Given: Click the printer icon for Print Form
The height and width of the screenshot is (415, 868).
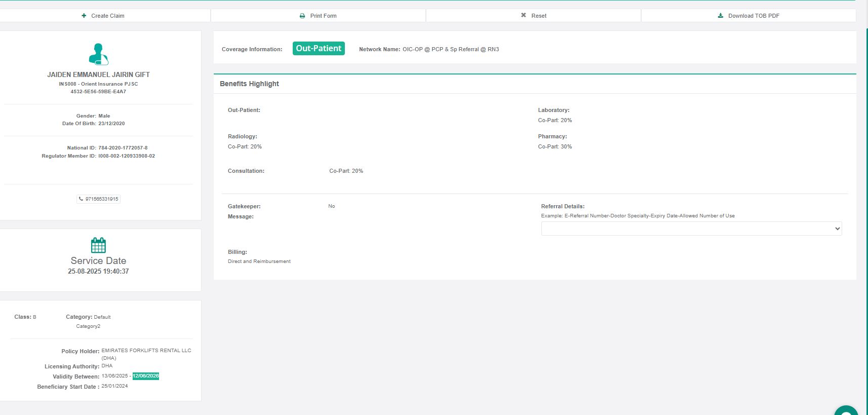Looking at the screenshot, I should (302, 16).
